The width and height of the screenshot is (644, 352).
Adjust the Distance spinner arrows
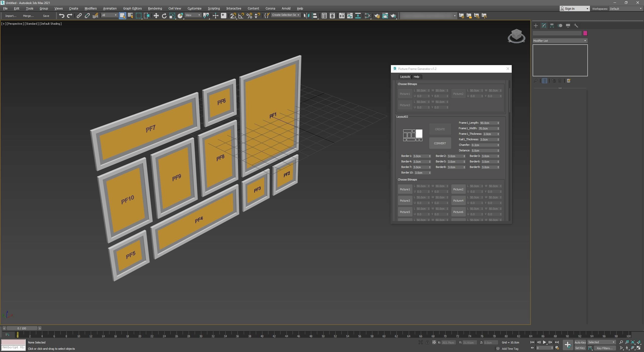pyautogui.click(x=498, y=150)
